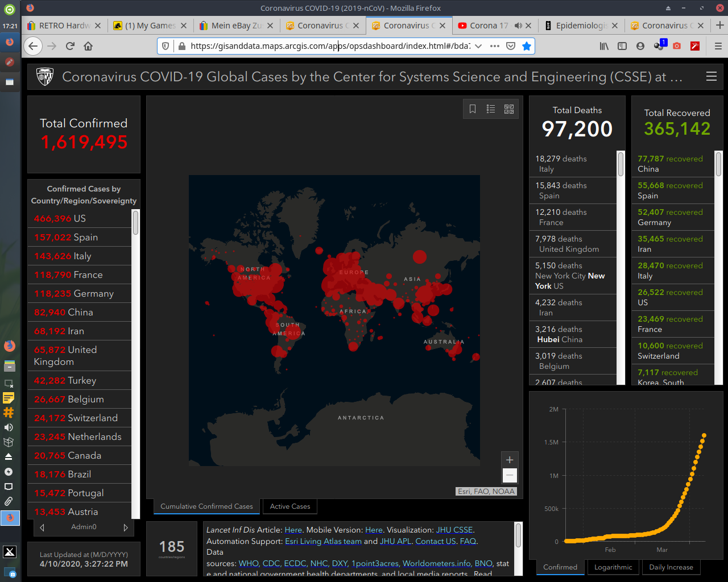
Task: Select the Active Cases map tab
Action: [290, 506]
